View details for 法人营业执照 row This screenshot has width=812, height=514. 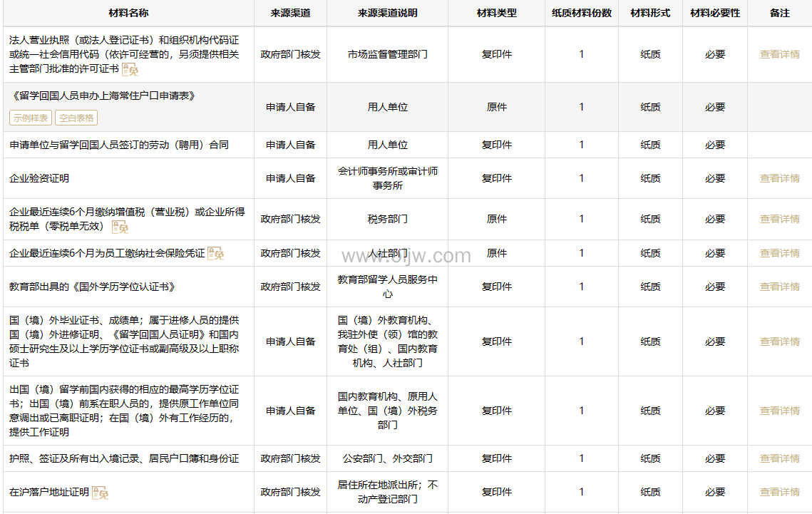779,54
